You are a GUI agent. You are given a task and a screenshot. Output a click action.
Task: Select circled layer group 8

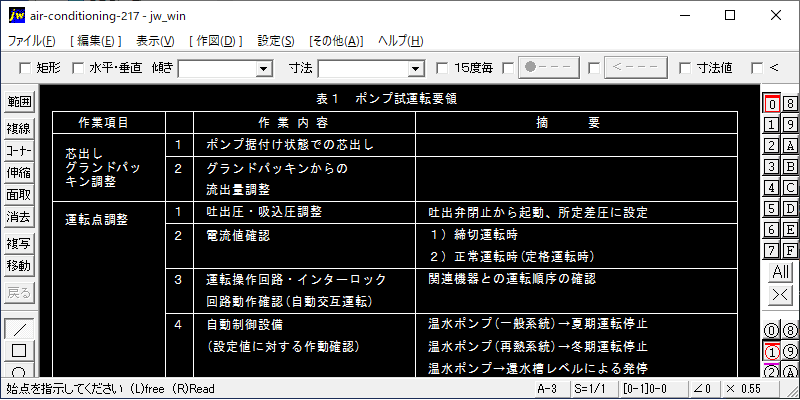(790, 330)
